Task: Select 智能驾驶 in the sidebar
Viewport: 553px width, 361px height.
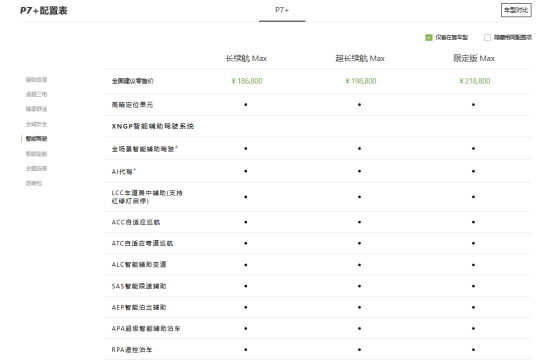Action: (x=36, y=139)
